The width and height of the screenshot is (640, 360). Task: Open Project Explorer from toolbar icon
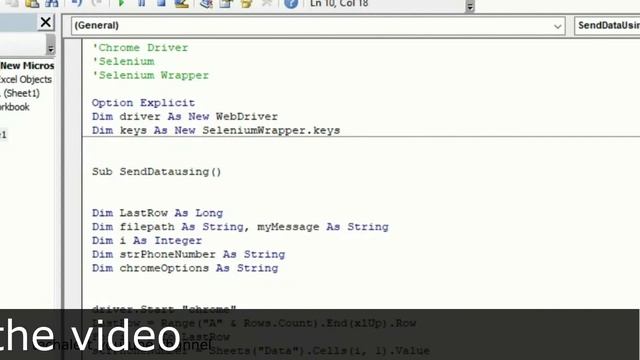click(x=206, y=4)
